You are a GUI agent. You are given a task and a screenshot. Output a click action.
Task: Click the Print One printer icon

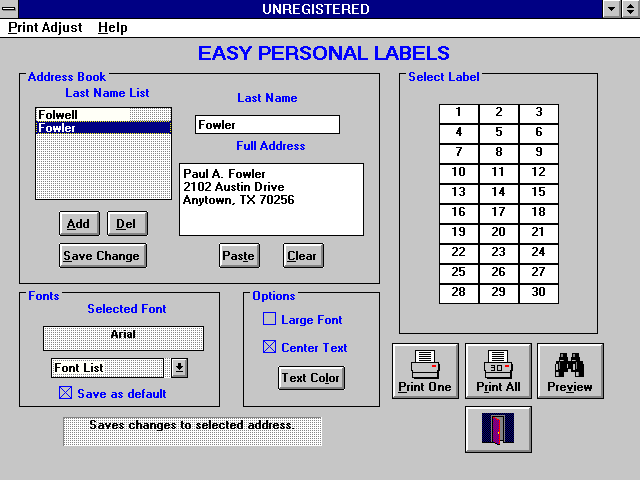425,370
